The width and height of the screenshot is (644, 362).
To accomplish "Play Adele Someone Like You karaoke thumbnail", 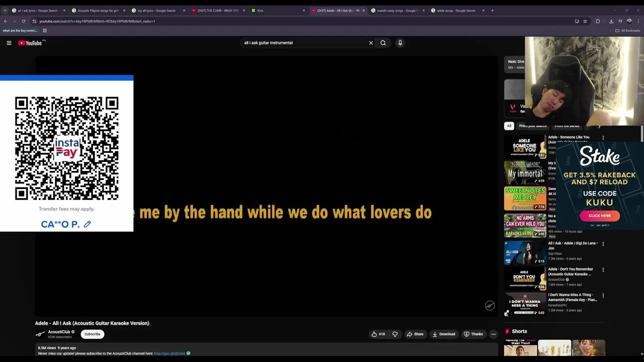I will [525, 147].
